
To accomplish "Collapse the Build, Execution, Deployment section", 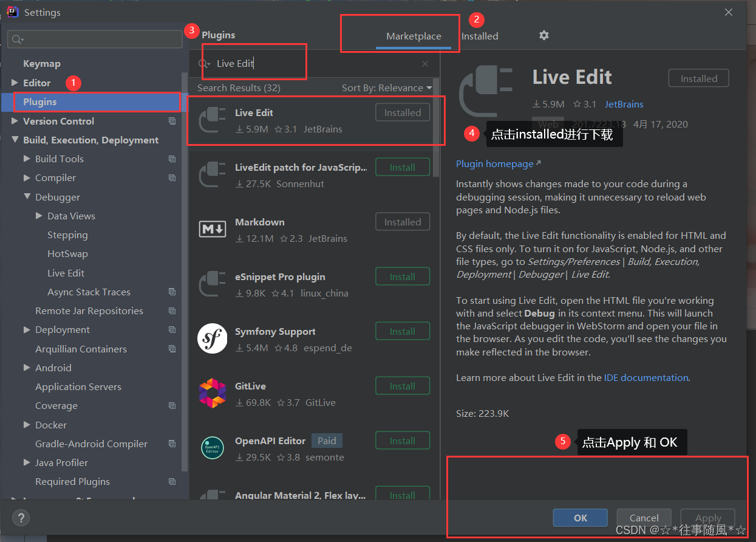I will coord(15,140).
